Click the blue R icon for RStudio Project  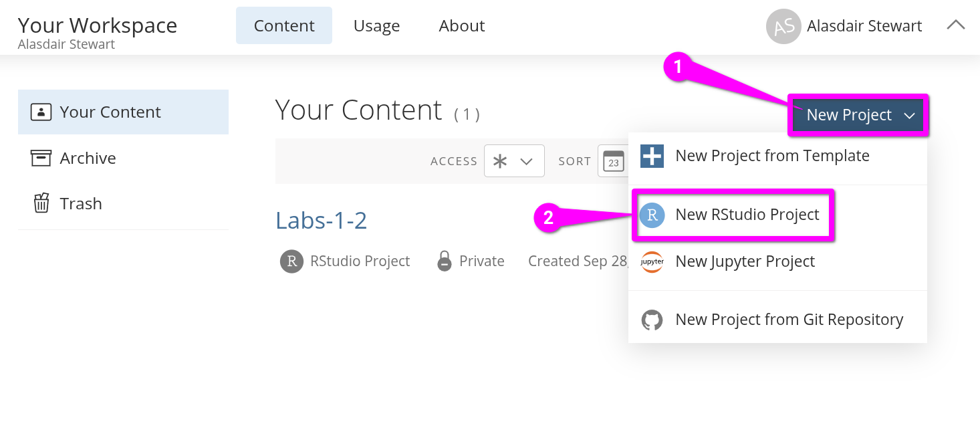[x=652, y=215]
